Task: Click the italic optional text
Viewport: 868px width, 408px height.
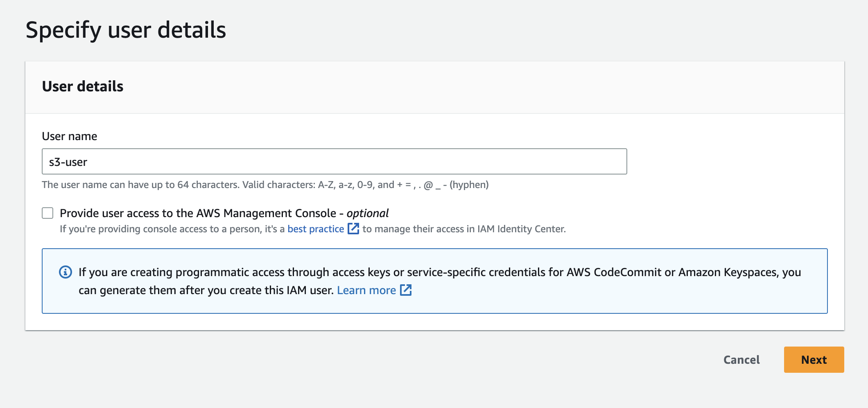Action: click(367, 213)
